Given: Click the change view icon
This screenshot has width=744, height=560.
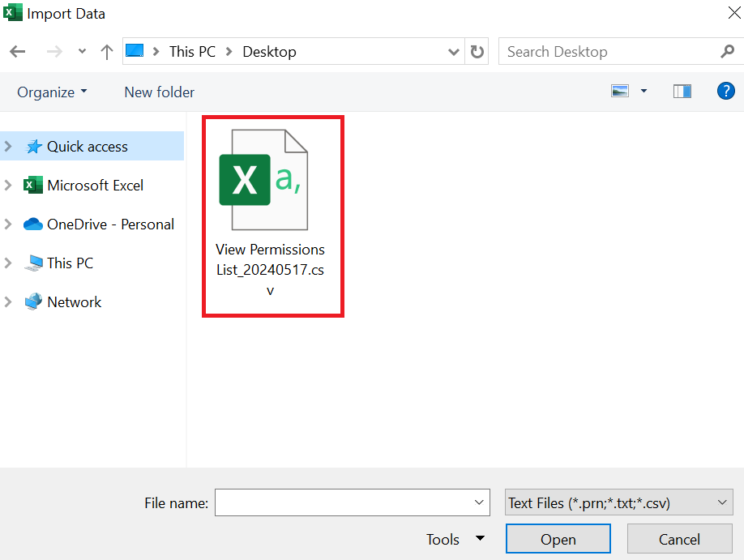Looking at the screenshot, I should tap(620, 92).
